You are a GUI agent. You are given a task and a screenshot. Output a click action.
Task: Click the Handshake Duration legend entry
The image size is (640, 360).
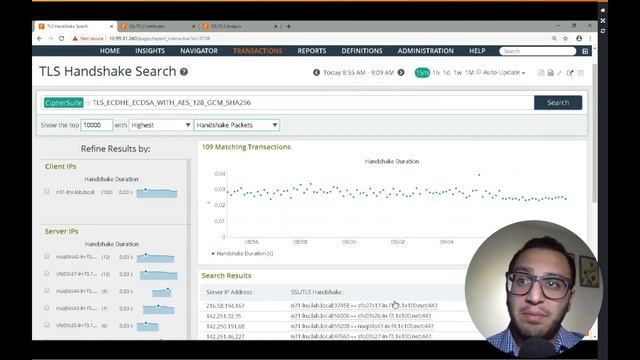click(x=242, y=253)
